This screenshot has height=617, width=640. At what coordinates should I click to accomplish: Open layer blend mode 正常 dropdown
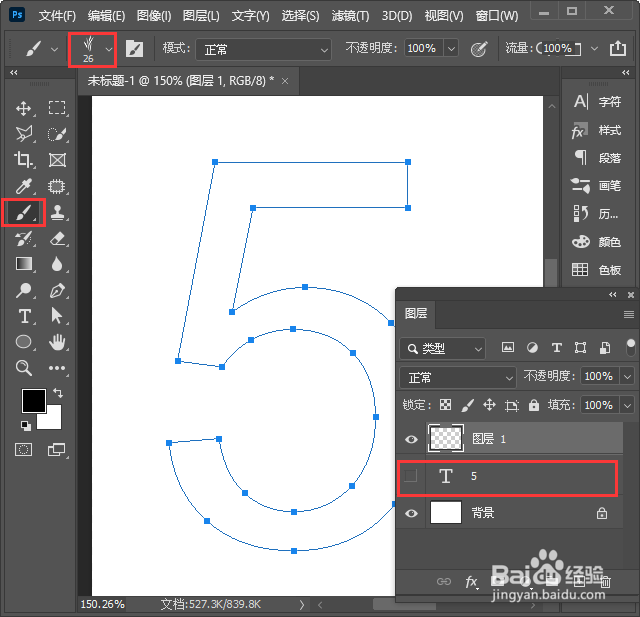[458, 377]
